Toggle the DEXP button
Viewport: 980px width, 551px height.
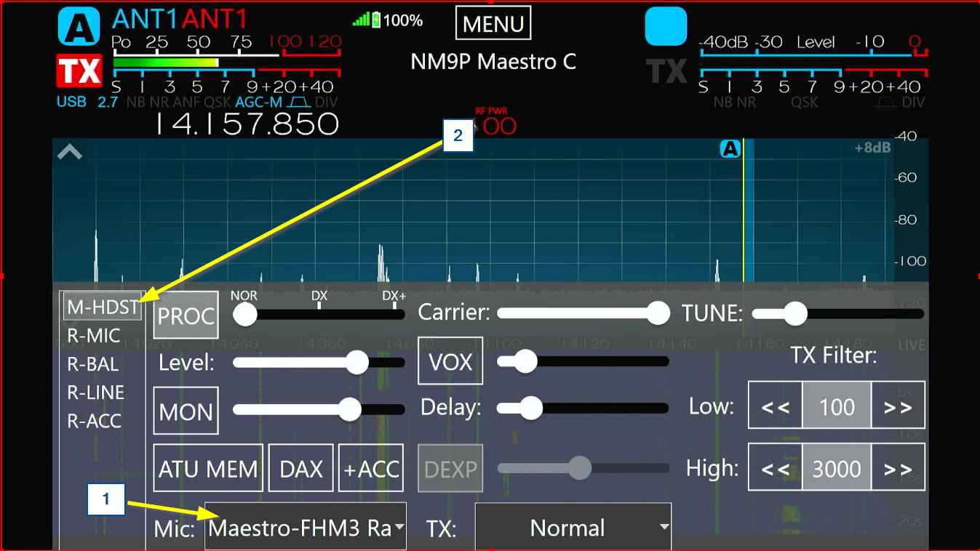pyautogui.click(x=450, y=469)
